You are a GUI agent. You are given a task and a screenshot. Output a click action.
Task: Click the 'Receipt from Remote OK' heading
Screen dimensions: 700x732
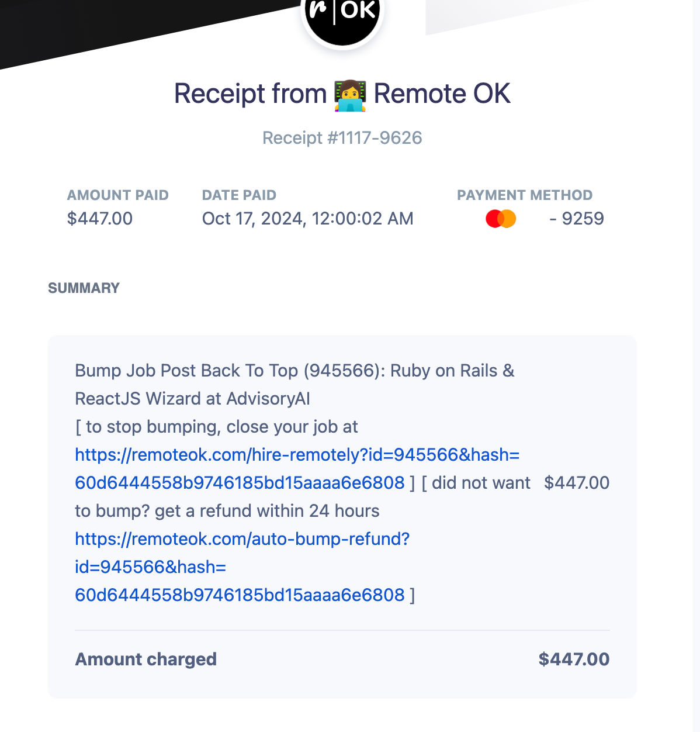[x=342, y=94]
